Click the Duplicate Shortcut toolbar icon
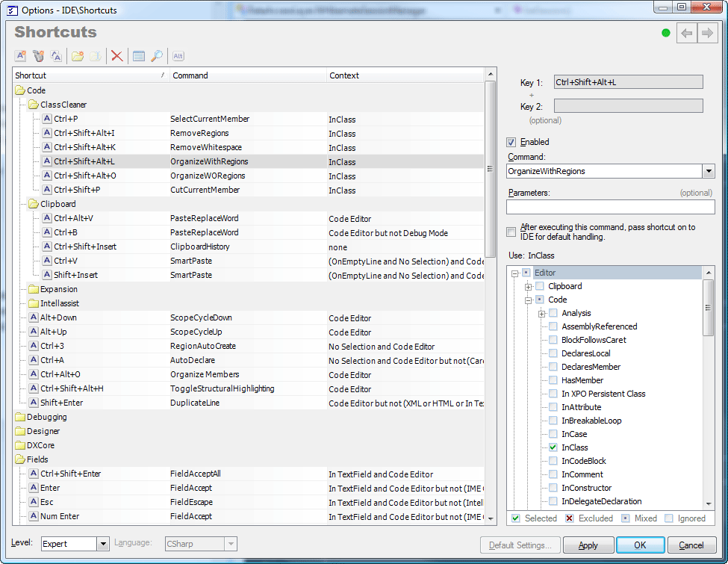Screen dimensions: 728x564 (x=56, y=56)
